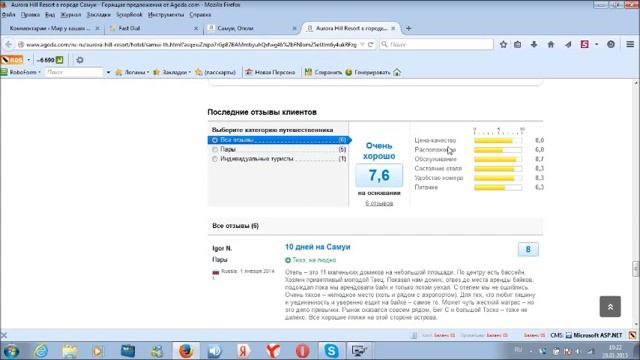Click the paper-plane send icon in toolbar
The height and width of the screenshot is (360, 640).
[568, 44]
